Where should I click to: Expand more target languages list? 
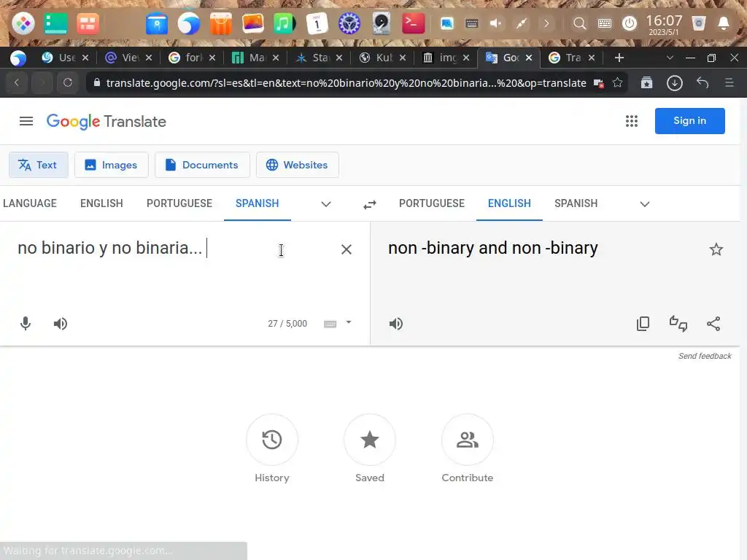click(645, 204)
